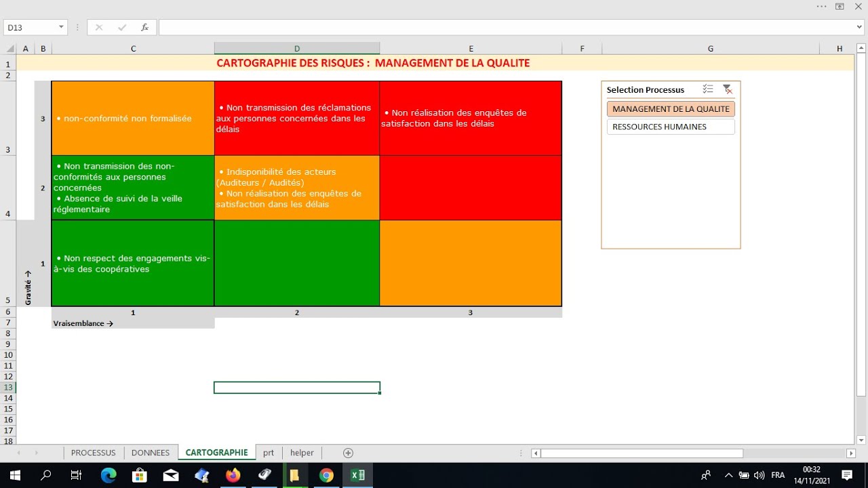Click the Vraisemblance axis label

[83, 323]
